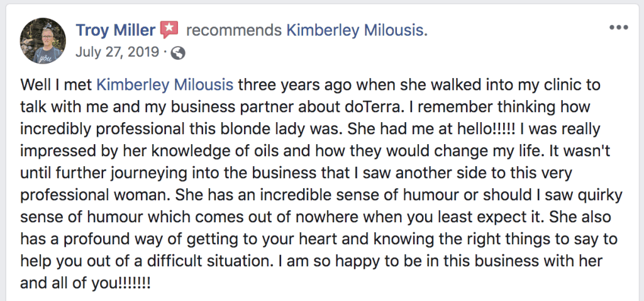Image resolution: width=644 pixels, height=301 pixels.
Task: Click the red recommendation star badge
Action: coord(169,30)
